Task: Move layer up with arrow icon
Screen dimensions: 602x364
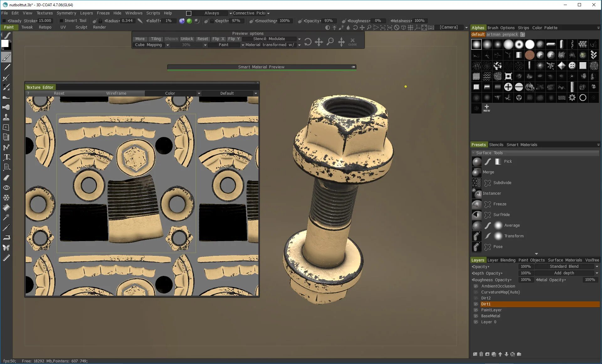Action: (500, 354)
